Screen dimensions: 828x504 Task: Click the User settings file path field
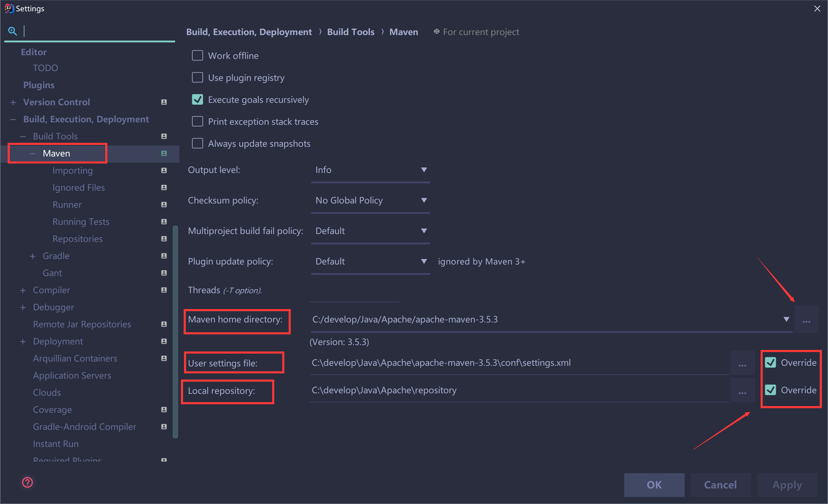tap(519, 363)
